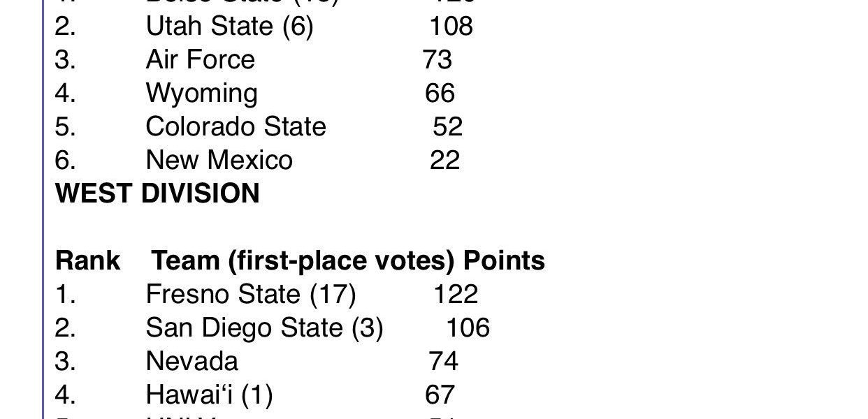The width and height of the screenshot is (868, 419).
Task: Select Wyoming's 66 points value
Action: coord(440,94)
